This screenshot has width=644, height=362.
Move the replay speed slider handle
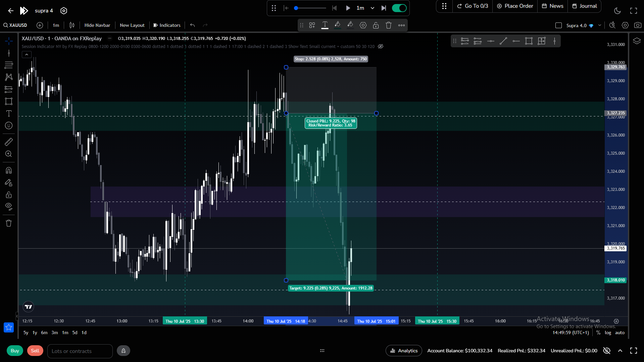(296, 8)
